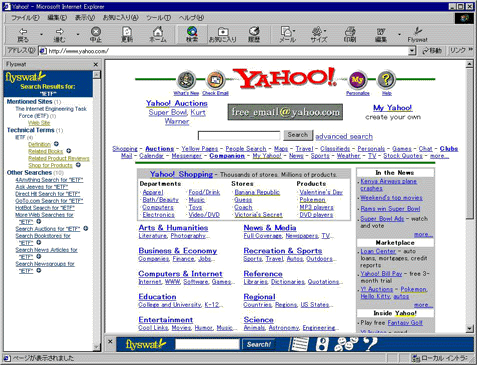Click the Print toolbar icon
477x365 pixels.
[x=350, y=34]
